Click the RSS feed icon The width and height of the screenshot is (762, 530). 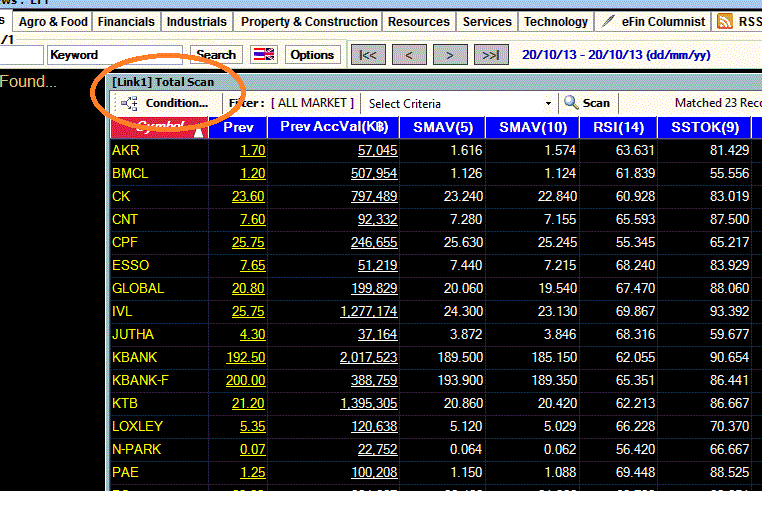click(725, 22)
